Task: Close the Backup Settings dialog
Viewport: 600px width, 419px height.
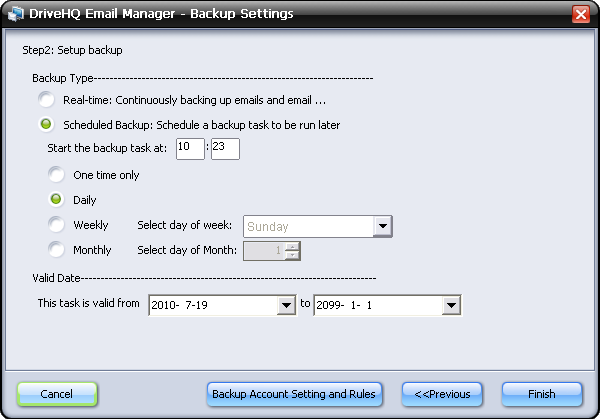Action: coord(581,14)
